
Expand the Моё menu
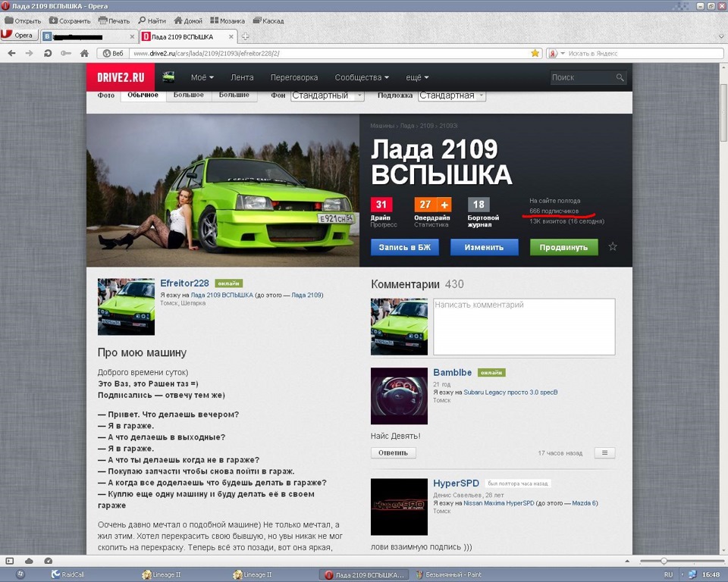[202, 77]
